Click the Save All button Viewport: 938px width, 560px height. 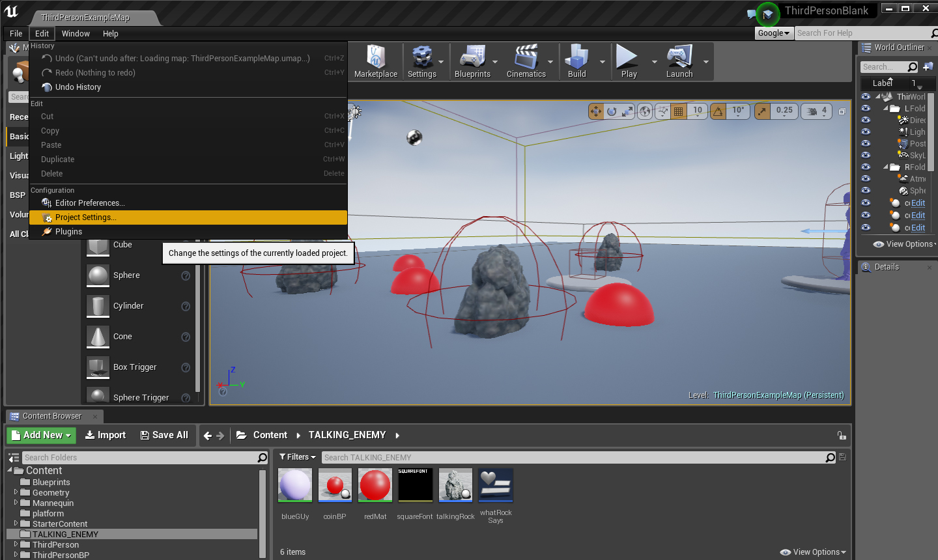164,435
